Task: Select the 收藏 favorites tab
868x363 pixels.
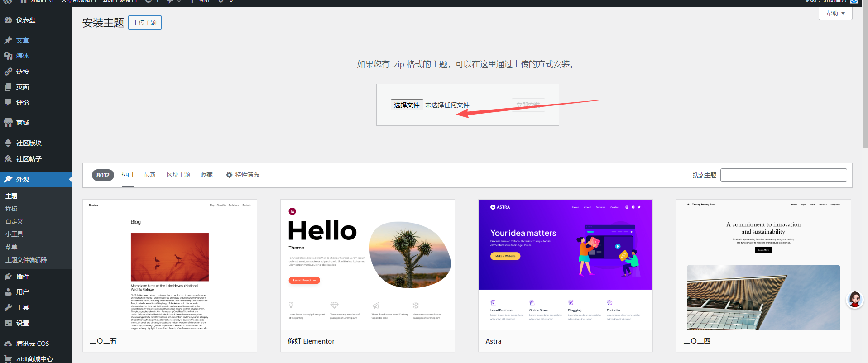Action: tap(206, 175)
